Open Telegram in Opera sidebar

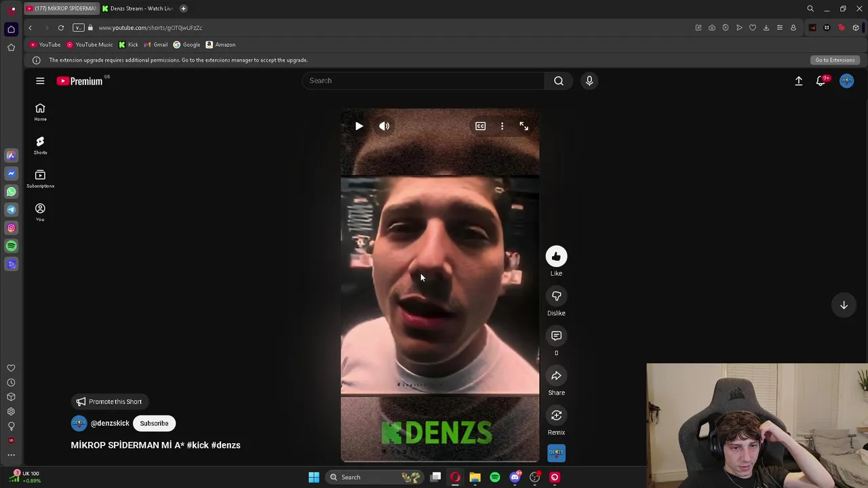pos(11,210)
